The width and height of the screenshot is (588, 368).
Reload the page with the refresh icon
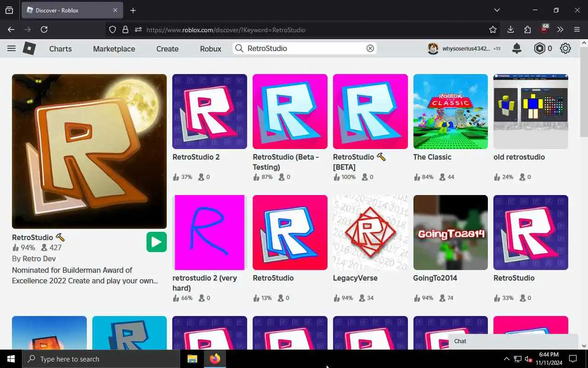tap(44, 29)
